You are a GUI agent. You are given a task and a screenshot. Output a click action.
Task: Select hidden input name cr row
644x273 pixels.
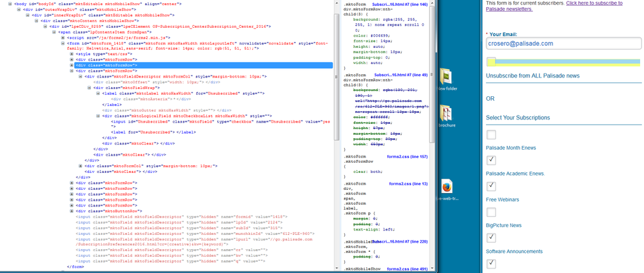(x=171, y=250)
